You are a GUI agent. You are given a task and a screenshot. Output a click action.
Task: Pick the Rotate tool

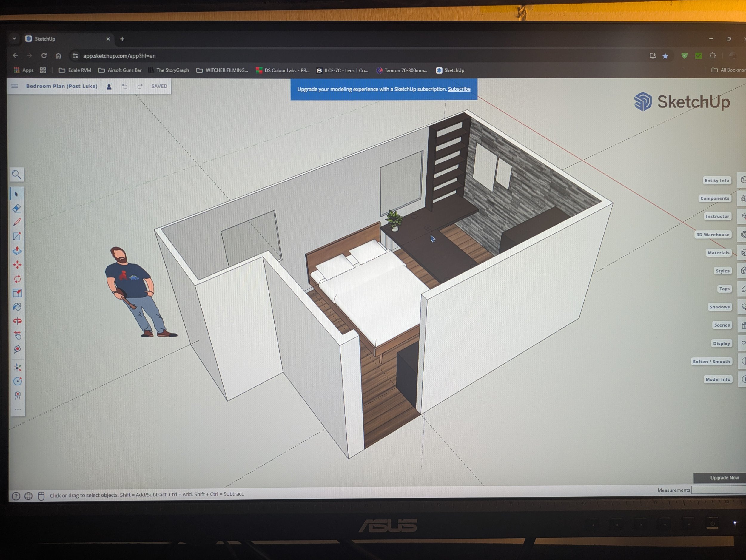[17, 279]
